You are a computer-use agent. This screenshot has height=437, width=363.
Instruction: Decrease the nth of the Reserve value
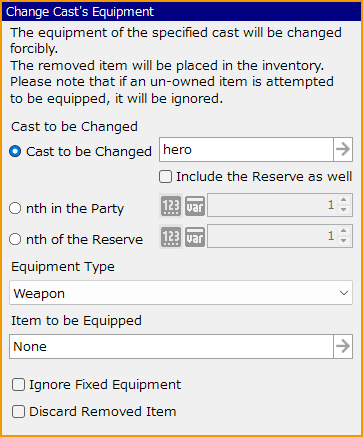click(x=344, y=241)
